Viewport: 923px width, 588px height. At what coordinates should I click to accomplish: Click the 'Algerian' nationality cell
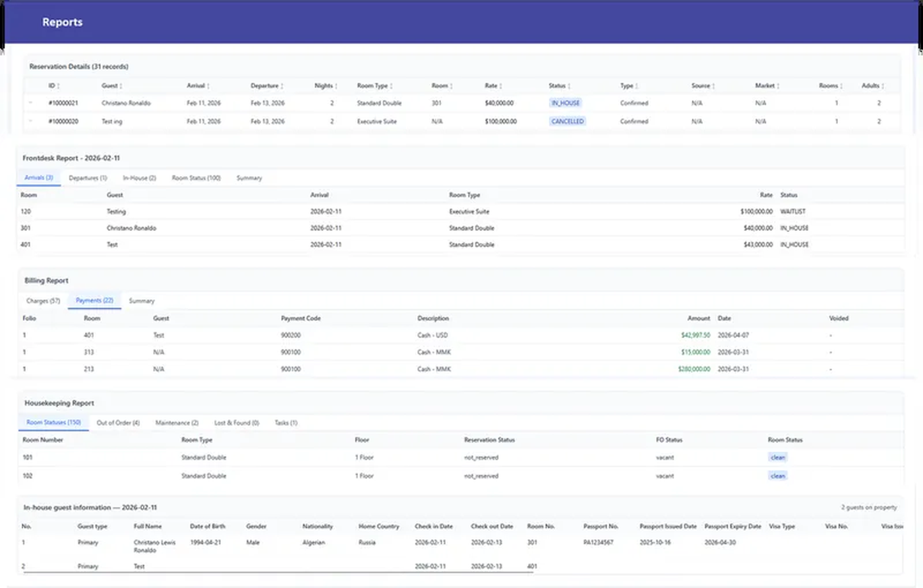click(x=314, y=543)
